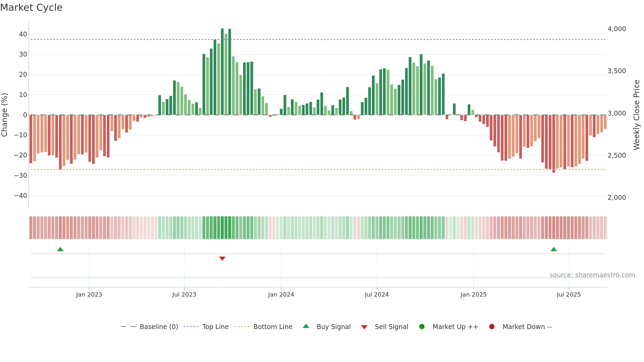Click the 2,000 price axis value
This screenshot has height=362, width=644.
617,197
